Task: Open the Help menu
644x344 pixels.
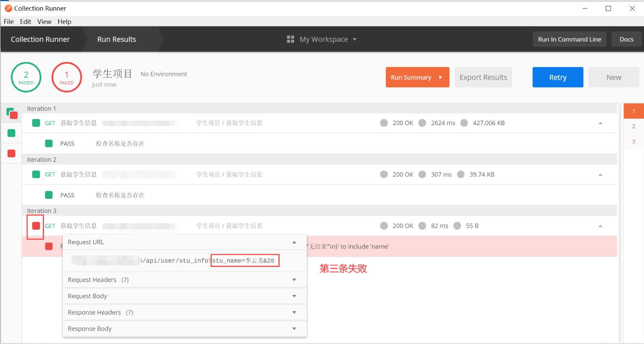Action: [x=64, y=21]
